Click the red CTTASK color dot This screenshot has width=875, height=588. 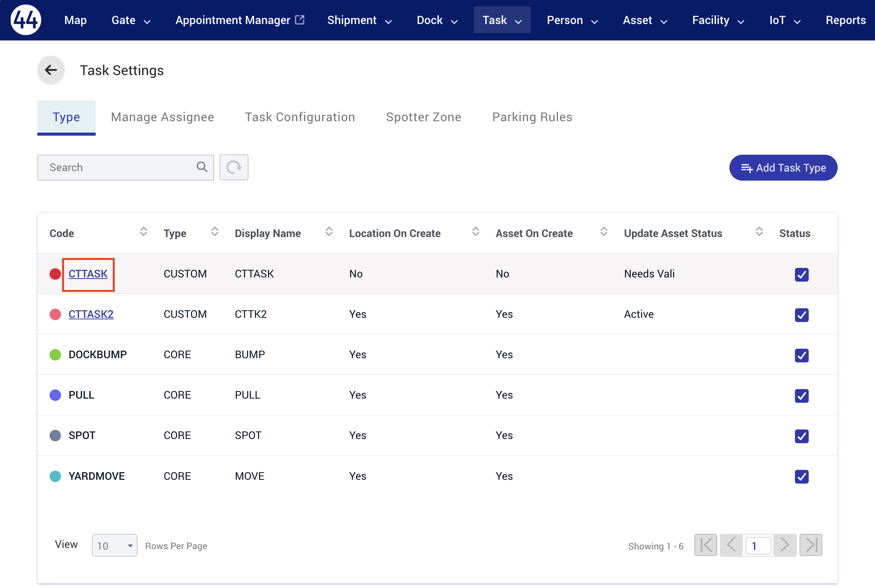[x=55, y=274]
